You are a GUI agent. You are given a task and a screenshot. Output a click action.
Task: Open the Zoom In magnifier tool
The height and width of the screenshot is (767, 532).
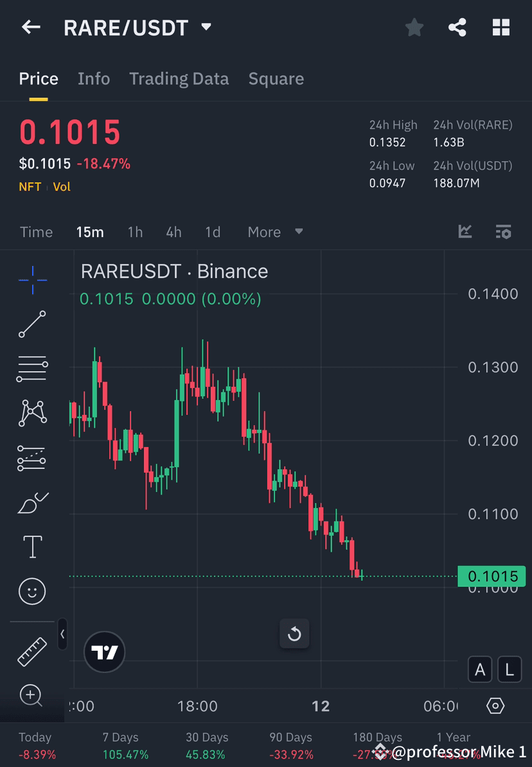pyautogui.click(x=31, y=696)
